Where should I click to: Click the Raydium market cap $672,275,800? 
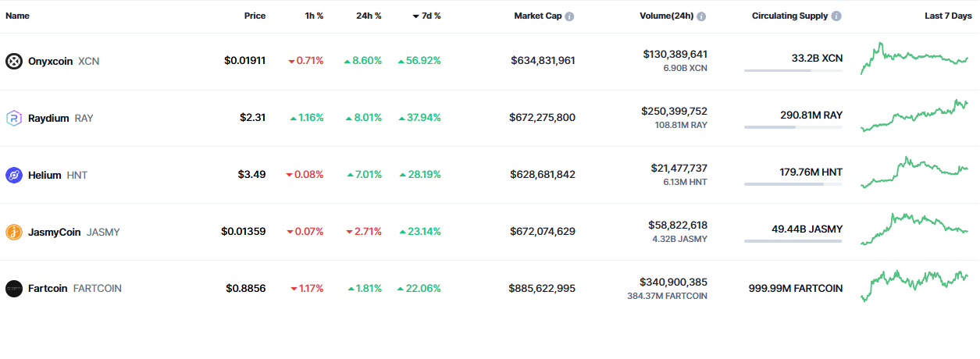coord(543,118)
